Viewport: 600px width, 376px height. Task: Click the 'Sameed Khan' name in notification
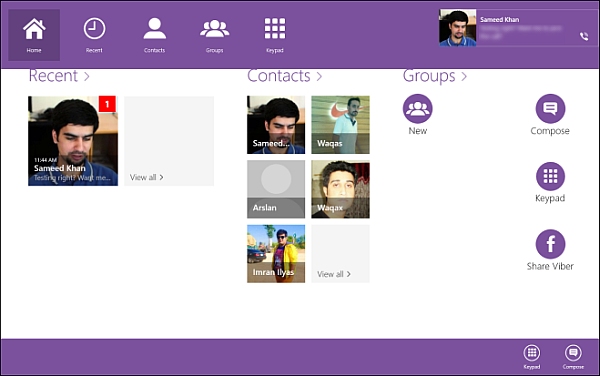(499, 20)
